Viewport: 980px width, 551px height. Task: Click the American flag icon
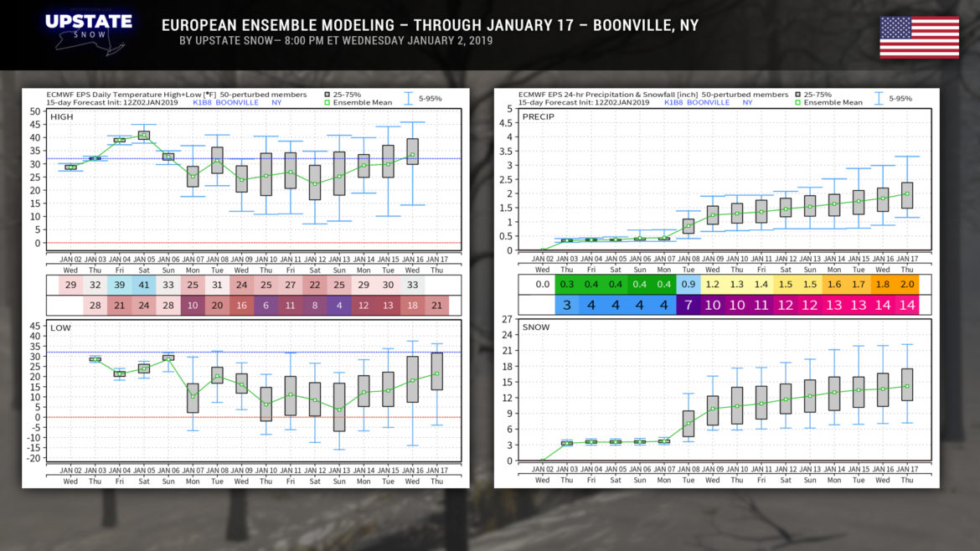[x=919, y=37]
